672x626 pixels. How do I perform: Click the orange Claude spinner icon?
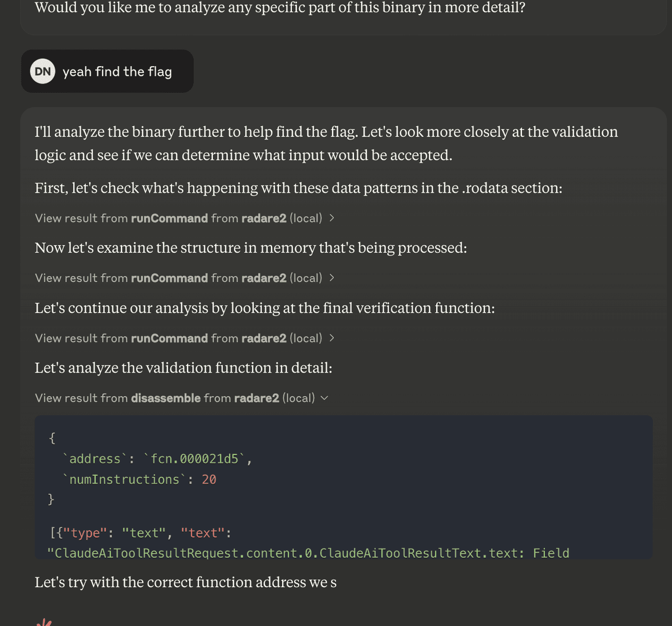(x=44, y=622)
